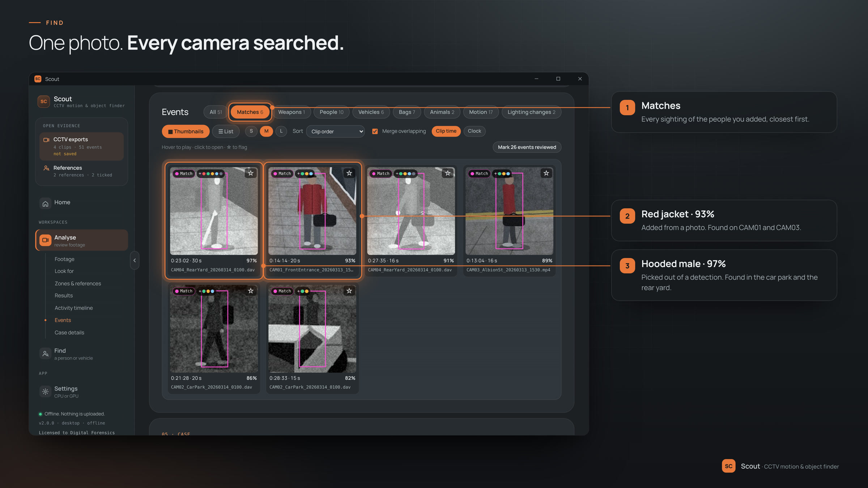
Task: Click Mark 26 events reviewed button
Action: point(527,147)
